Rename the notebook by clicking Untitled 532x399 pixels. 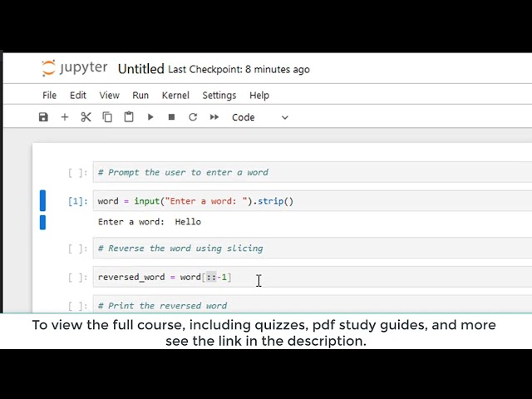click(x=140, y=69)
